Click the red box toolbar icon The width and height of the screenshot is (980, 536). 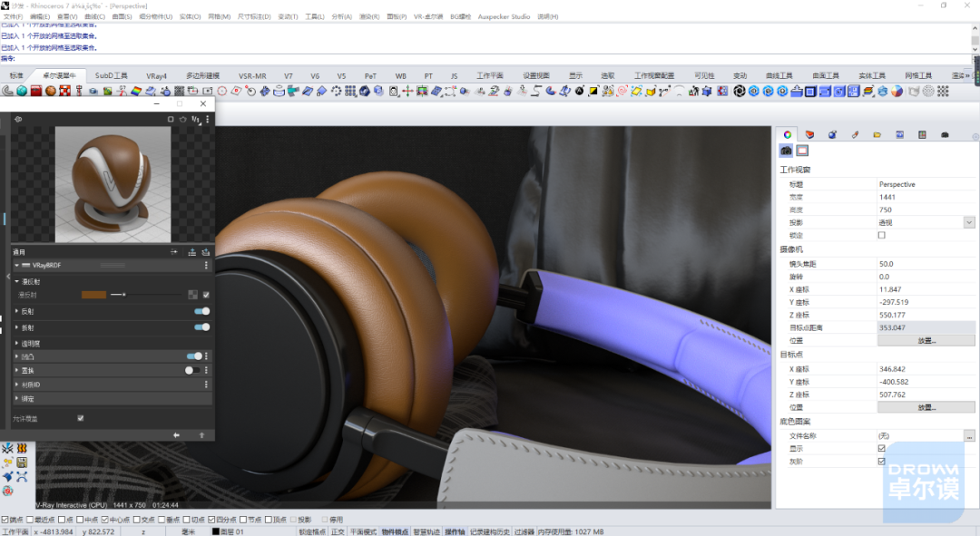36,92
